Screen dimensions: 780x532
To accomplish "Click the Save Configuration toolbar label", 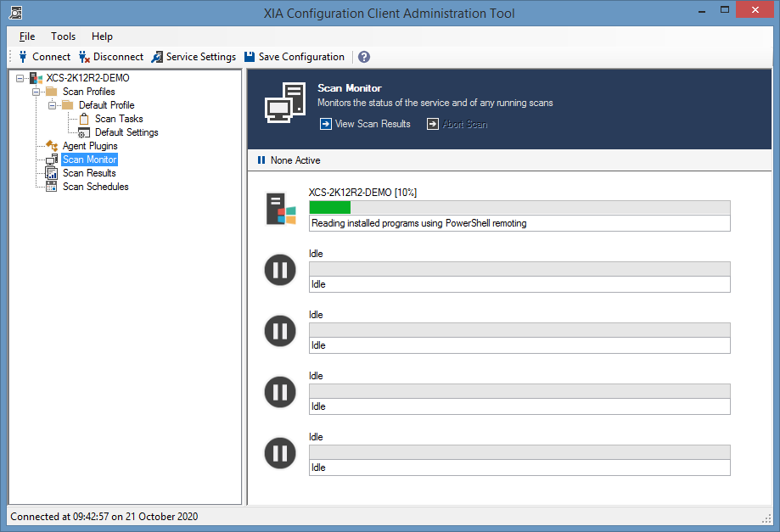I will click(301, 57).
